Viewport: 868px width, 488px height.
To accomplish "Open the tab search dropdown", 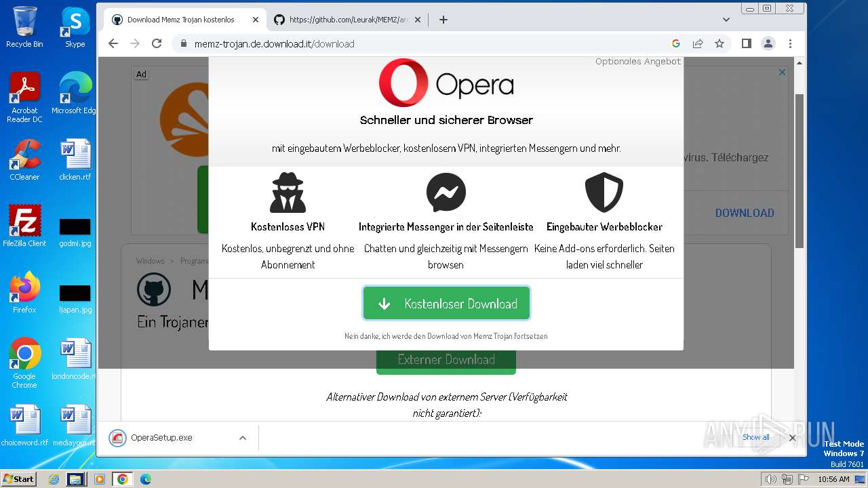I will coord(726,20).
